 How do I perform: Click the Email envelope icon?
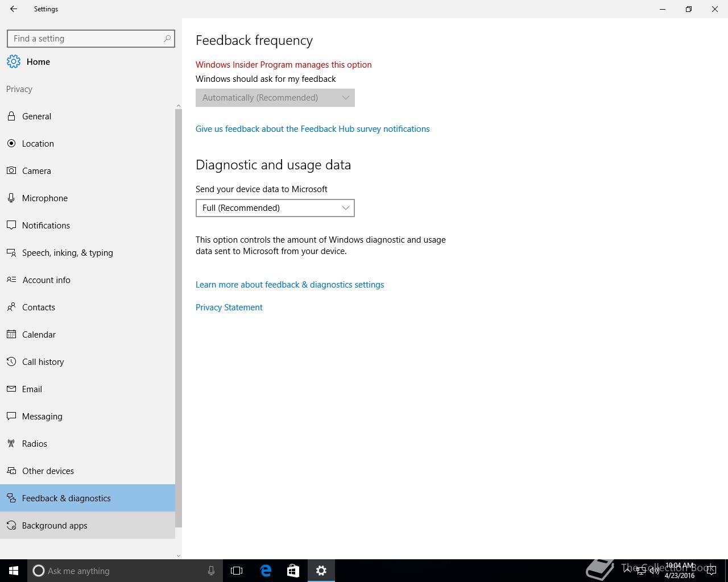pos(11,389)
